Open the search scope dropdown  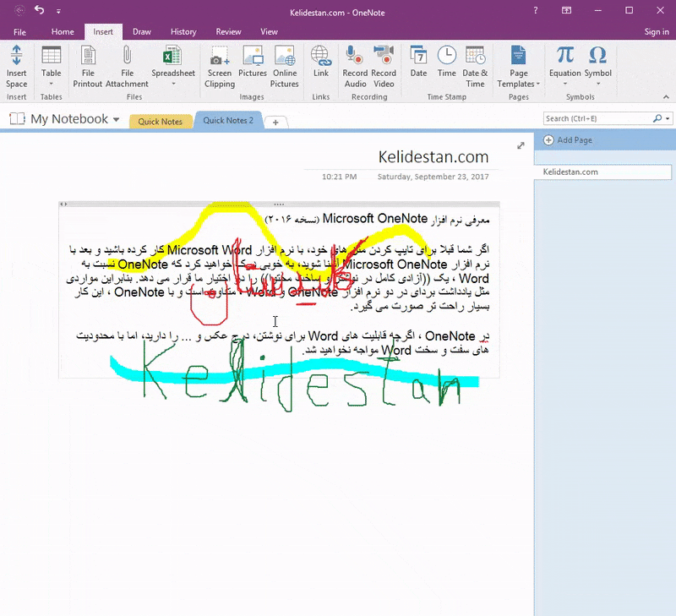point(668,118)
